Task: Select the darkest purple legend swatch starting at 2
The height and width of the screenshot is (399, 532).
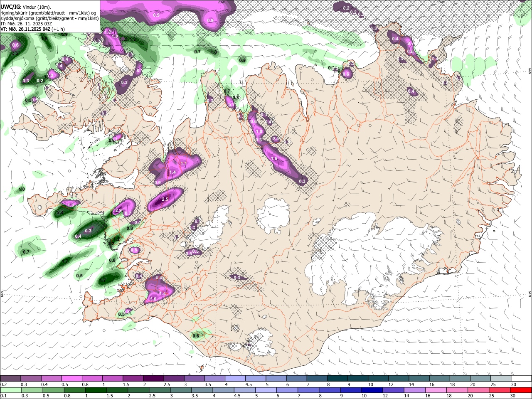Action: 153,379
